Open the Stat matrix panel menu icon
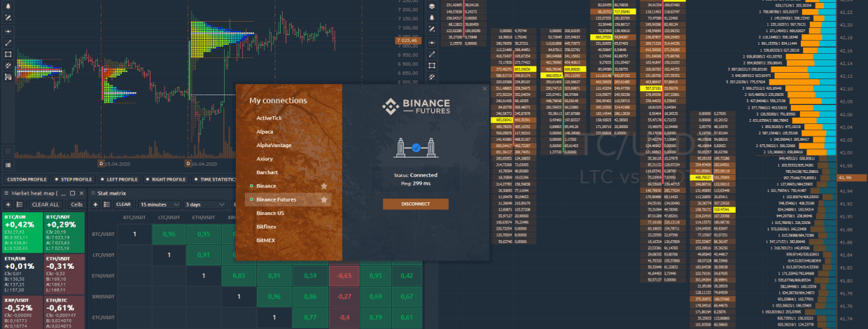Screen dimensions: 868x329 [x=93, y=193]
